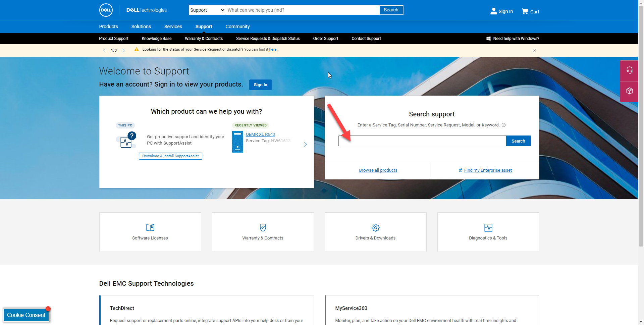Click the MyService360 card heading
Viewport: 644px width, 325px height.
(351, 308)
